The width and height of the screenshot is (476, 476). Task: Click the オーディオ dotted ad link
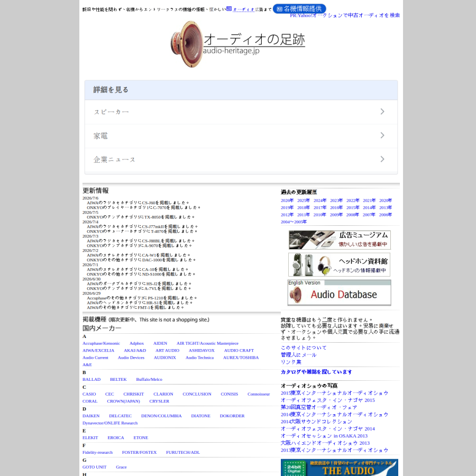(244, 10)
